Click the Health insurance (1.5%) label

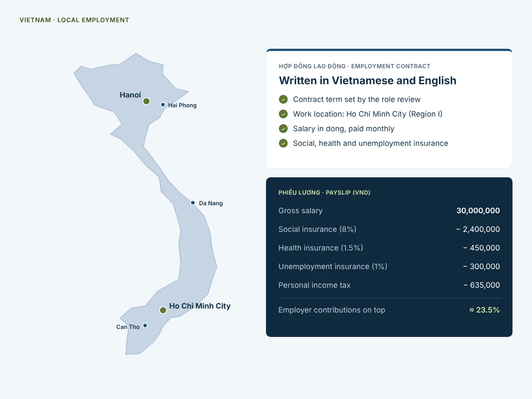click(x=321, y=248)
